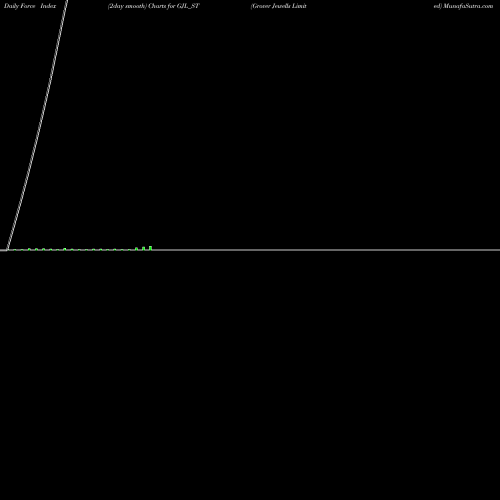Click the 'MunafaSutra.com' text in the header
Viewport: 500px width, 500px height.
pyautogui.click(x=468, y=6)
